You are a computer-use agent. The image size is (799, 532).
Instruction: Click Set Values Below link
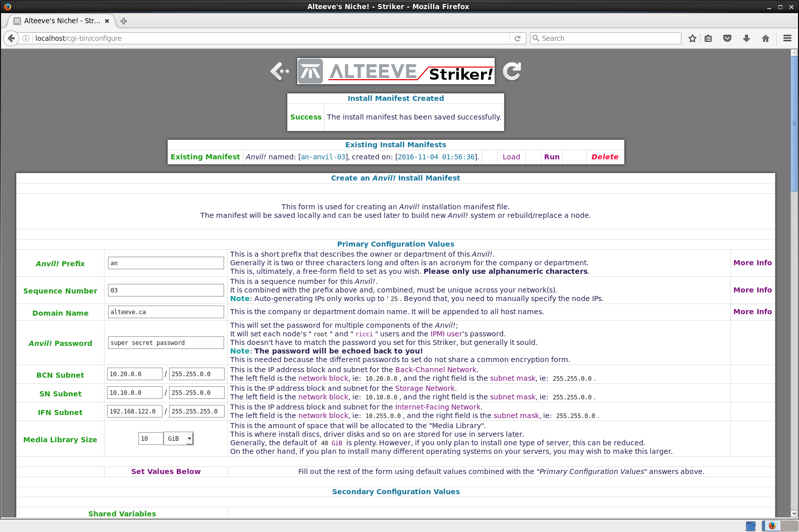coord(166,471)
